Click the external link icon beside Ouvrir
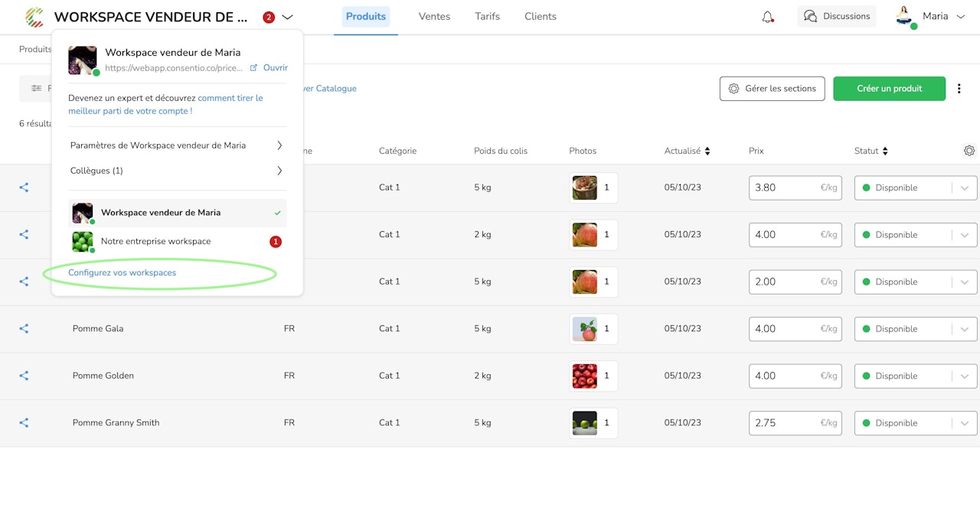980x515 pixels. [253, 67]
